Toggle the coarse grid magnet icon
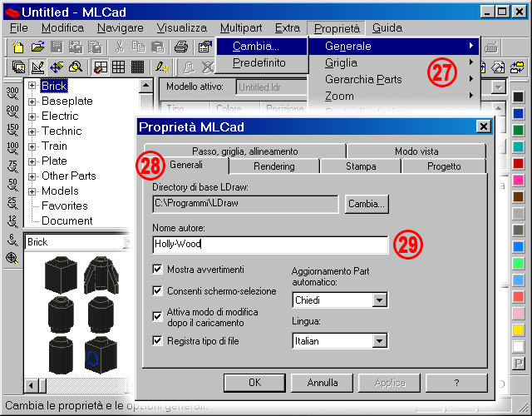Image resolution: width=532 pixels, height=416 pixels. (x=100, y=67)
